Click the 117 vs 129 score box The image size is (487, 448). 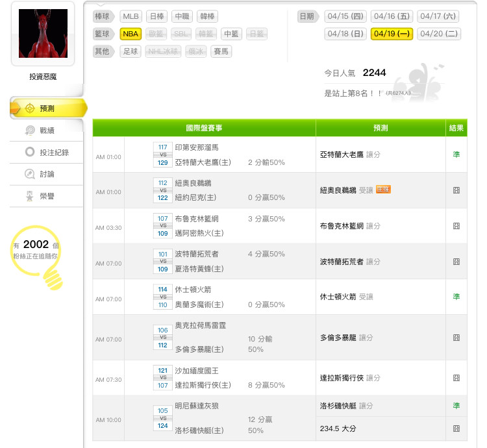pyautogui.click(x=163, y=155)
